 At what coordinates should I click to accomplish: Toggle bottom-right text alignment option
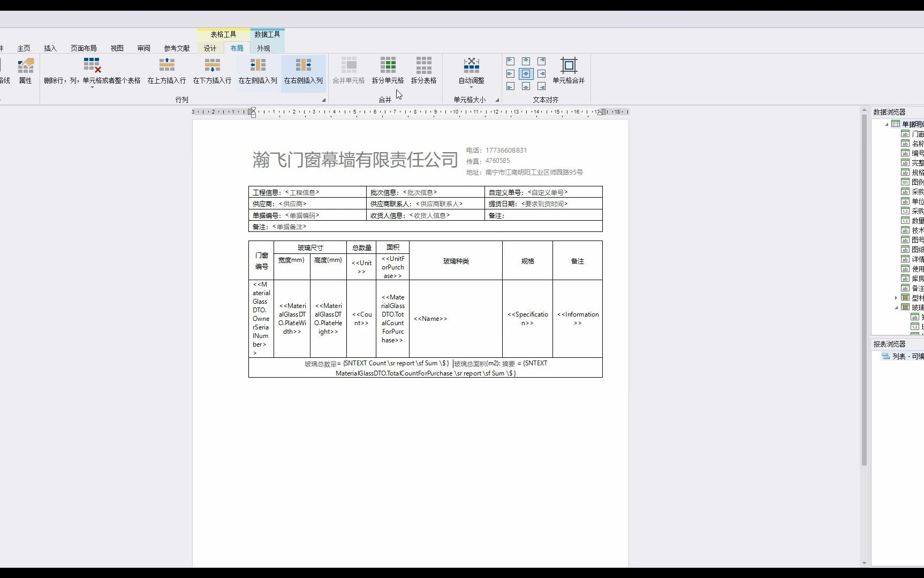[542, 86]
